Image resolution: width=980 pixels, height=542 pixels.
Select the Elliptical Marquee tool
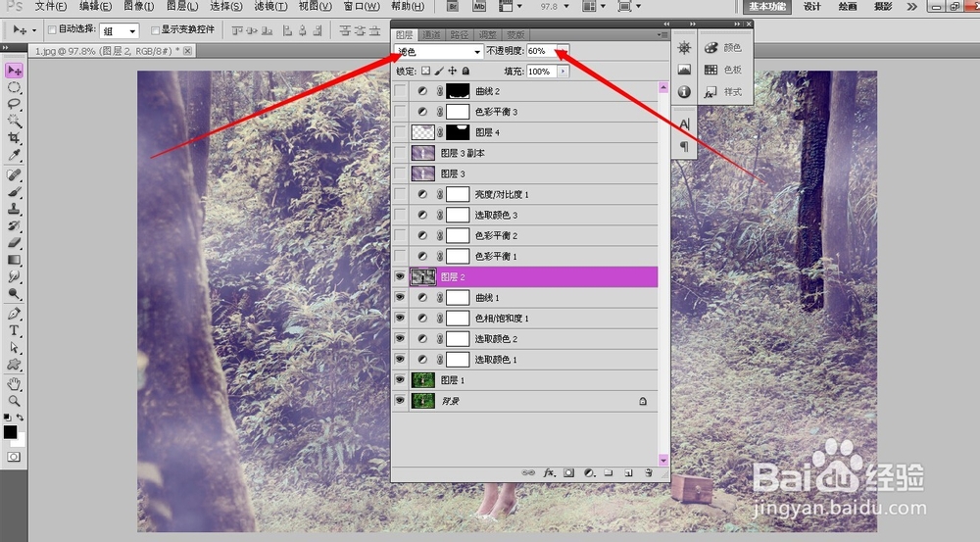pyautogui.click(x=14, y=87)
